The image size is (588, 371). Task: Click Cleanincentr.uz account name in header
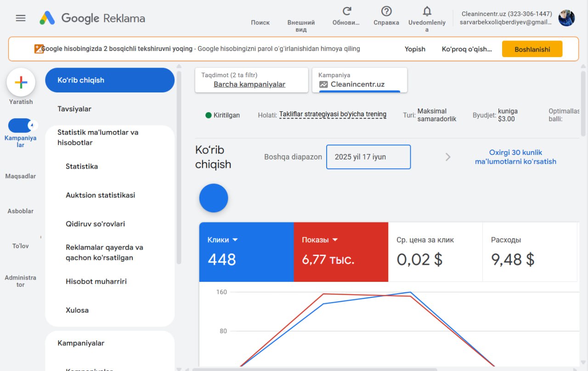507,14
